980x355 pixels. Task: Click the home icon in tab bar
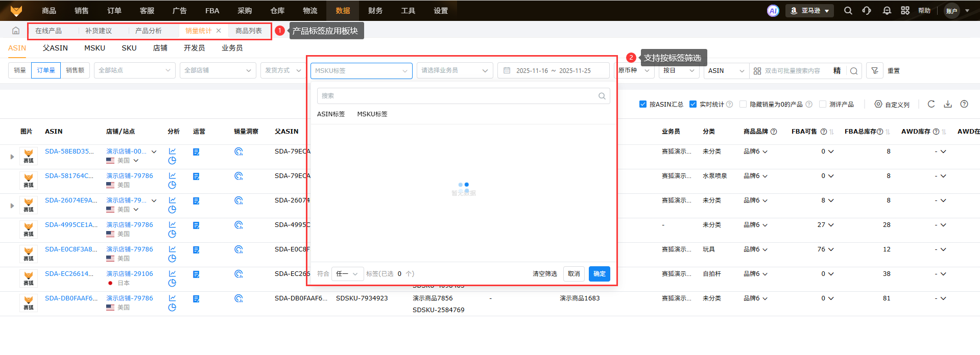click(x=16, y=31)
